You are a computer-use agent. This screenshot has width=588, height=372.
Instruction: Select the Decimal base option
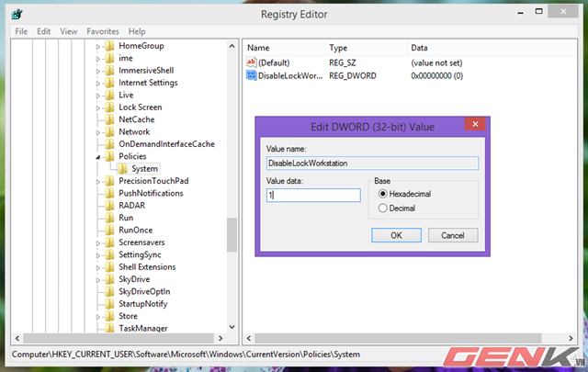(x=383, y=209)
